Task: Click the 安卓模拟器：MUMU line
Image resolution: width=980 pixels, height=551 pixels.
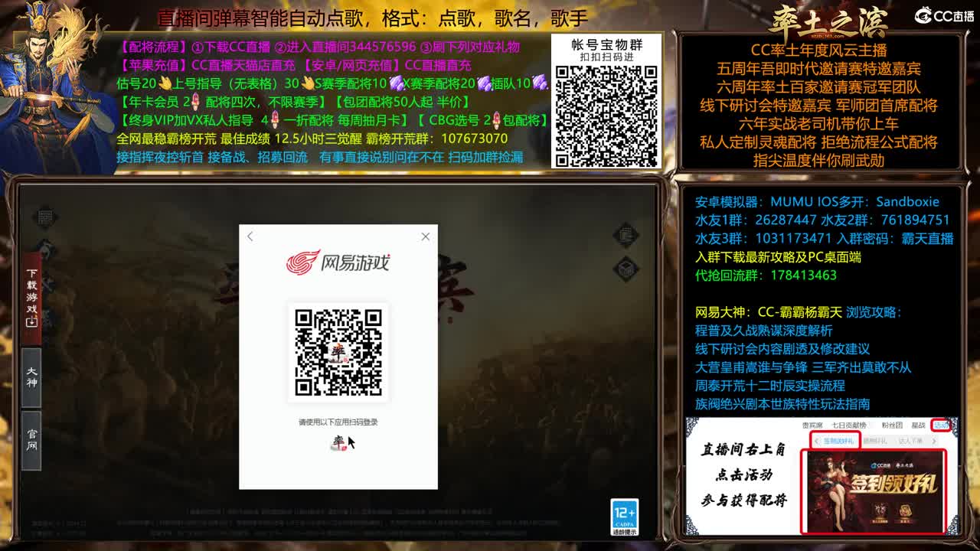Action: (817, 202)
